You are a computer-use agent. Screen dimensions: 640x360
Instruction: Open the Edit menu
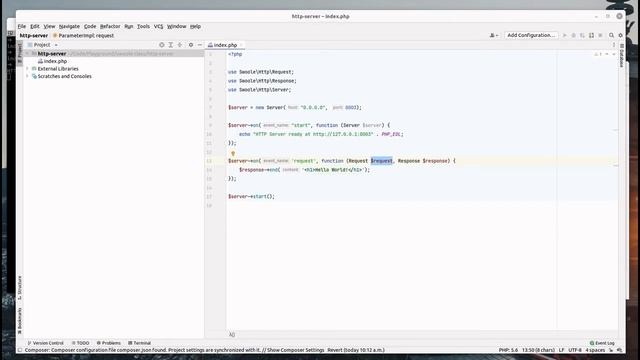pyautogui.click(x=35, y=26)
